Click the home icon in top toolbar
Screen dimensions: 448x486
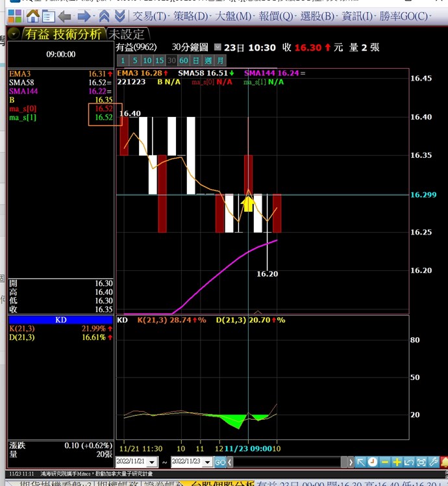coord(32,16)
